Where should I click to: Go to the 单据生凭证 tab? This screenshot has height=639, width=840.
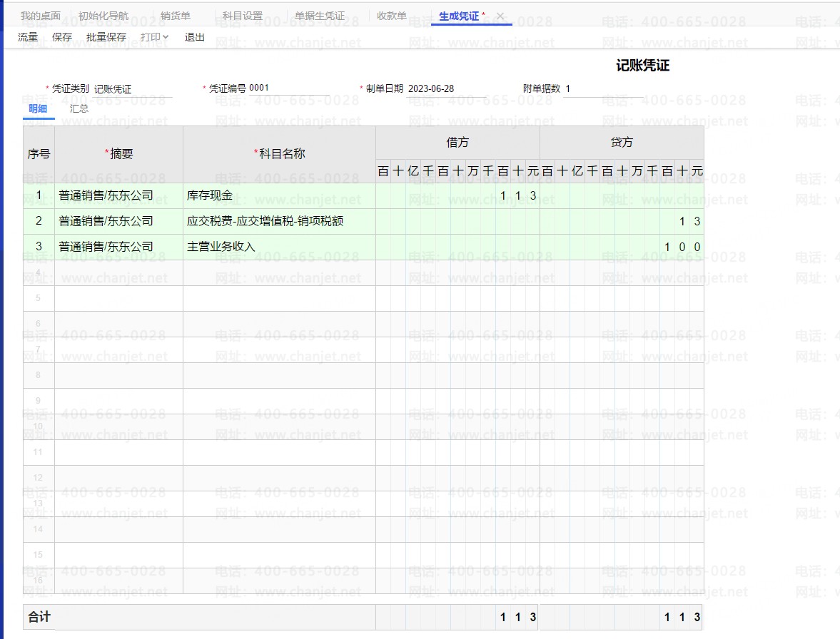(320, 16)
